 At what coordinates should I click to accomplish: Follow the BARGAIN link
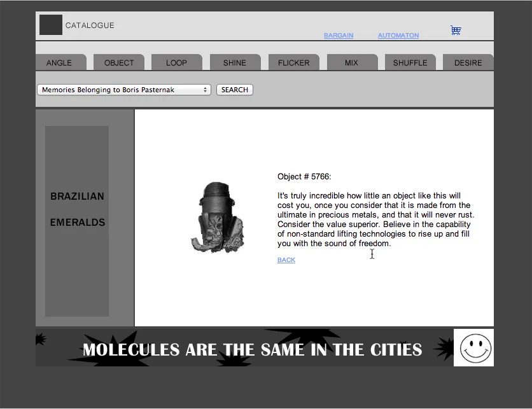[339, 36]
